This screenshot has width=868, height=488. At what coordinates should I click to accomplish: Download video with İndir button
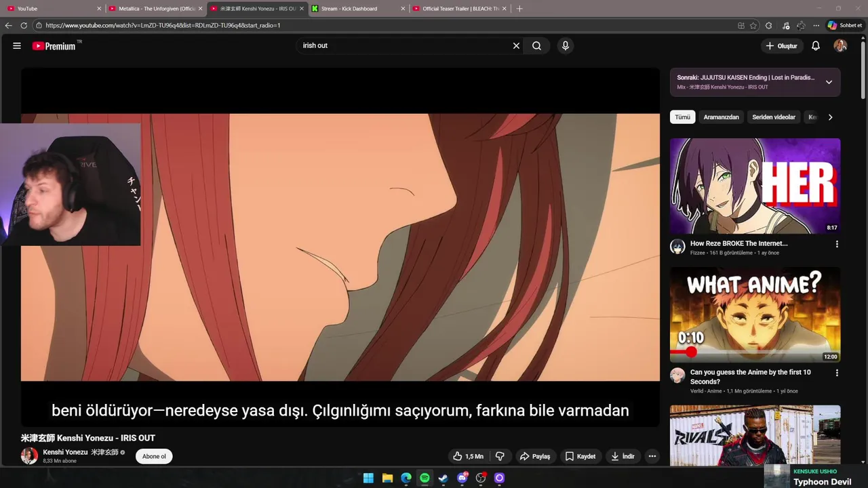click(x=623, y=456)
